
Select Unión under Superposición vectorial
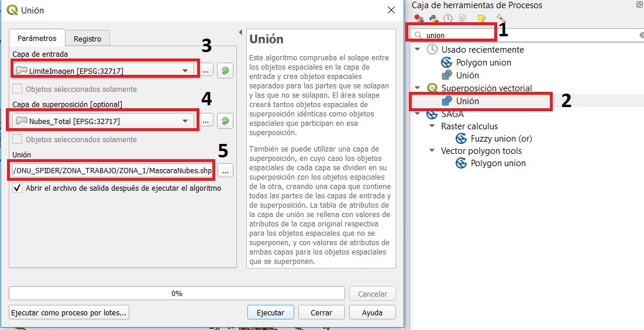pos(467,101)
